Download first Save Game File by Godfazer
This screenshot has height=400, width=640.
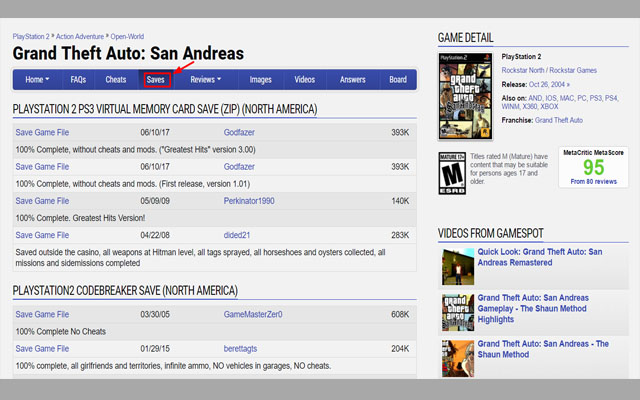42,132
